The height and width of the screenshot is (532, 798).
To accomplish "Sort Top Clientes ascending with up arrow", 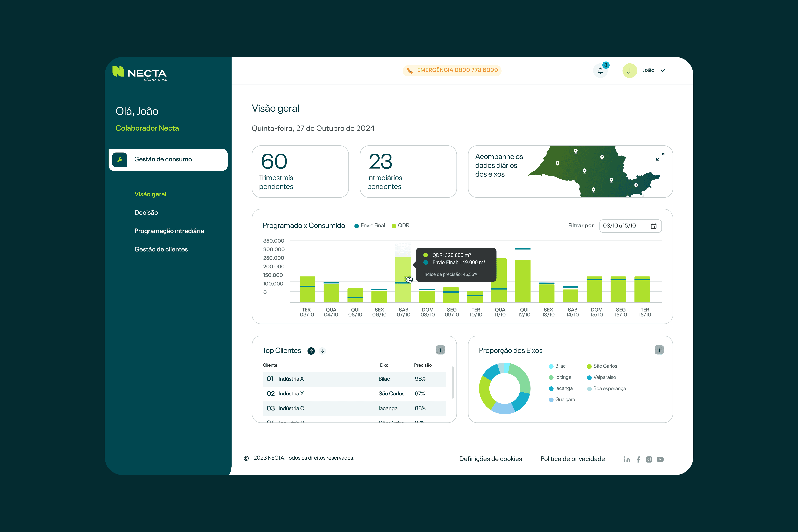I will (311, 351).
